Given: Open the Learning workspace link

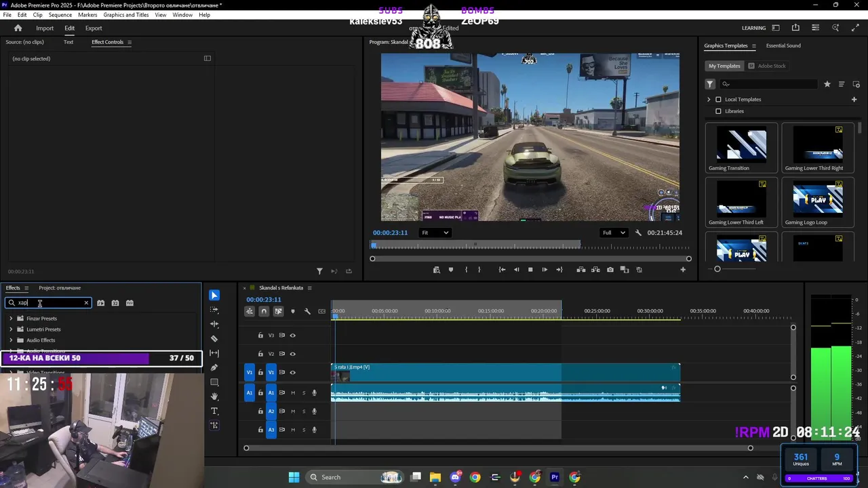Looking at the screenshot, I should [753, 28].
